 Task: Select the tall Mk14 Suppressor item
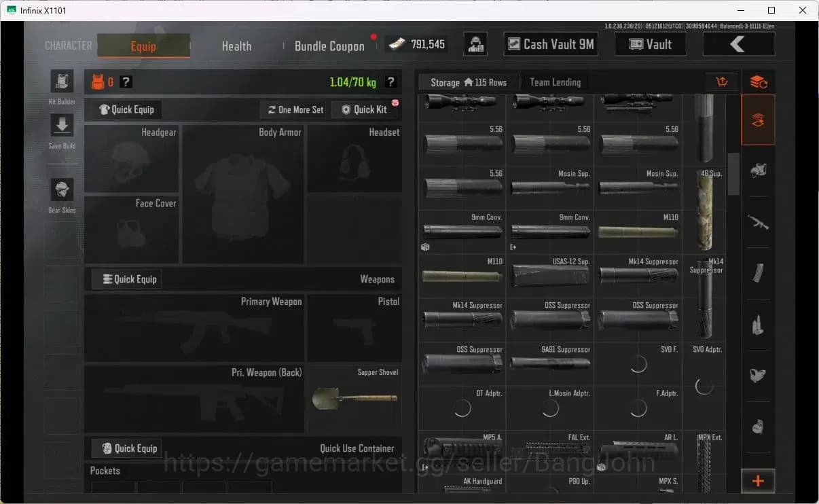click(x=704, y=298)
